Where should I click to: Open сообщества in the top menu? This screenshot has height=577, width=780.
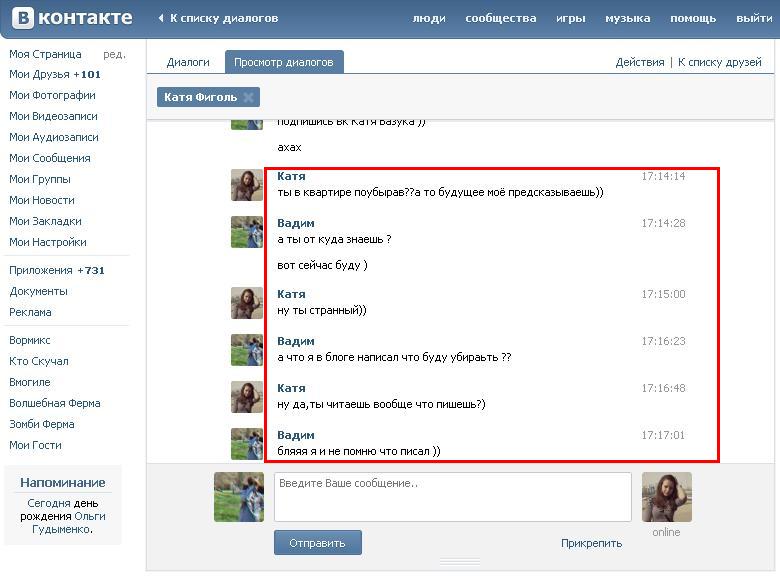pos(500,18)
